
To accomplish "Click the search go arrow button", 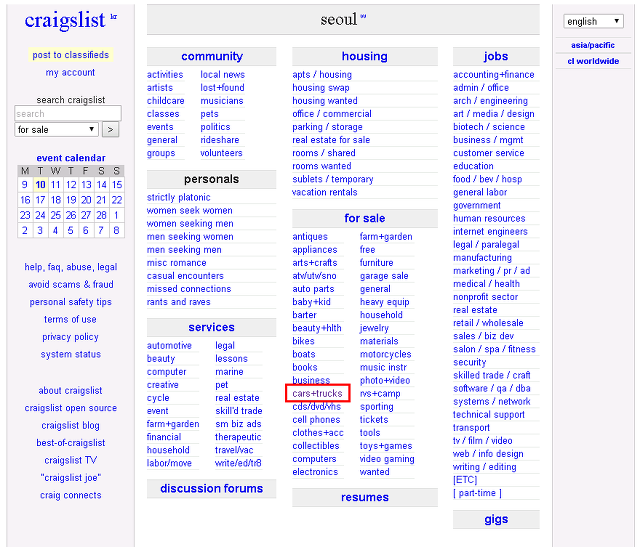I will 110,130.
